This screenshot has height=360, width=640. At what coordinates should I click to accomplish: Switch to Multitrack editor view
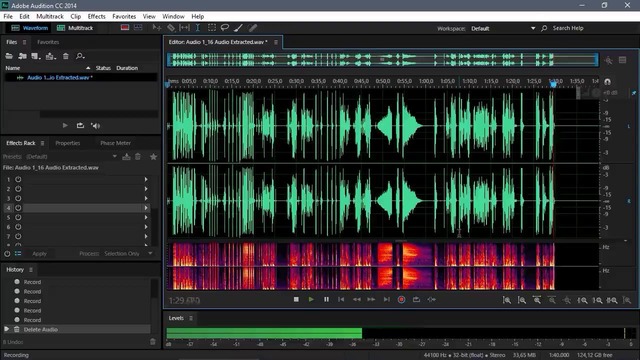pyautogui.click(x=75, y=28)
